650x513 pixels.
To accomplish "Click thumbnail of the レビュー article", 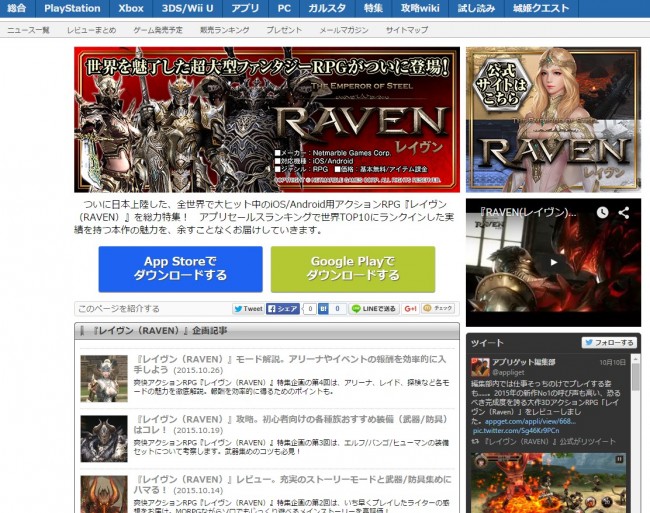I will [104, 494].
